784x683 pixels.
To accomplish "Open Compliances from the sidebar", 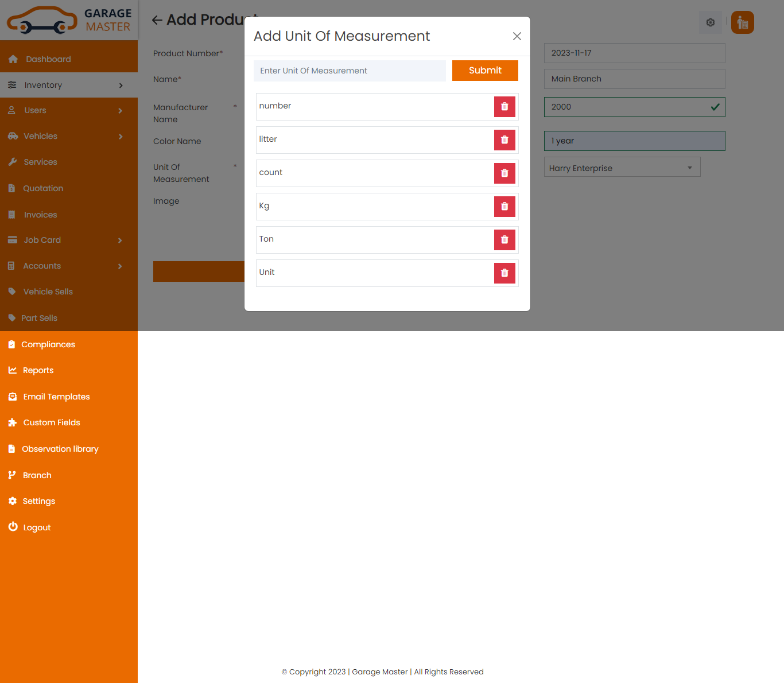I will 48,344.
